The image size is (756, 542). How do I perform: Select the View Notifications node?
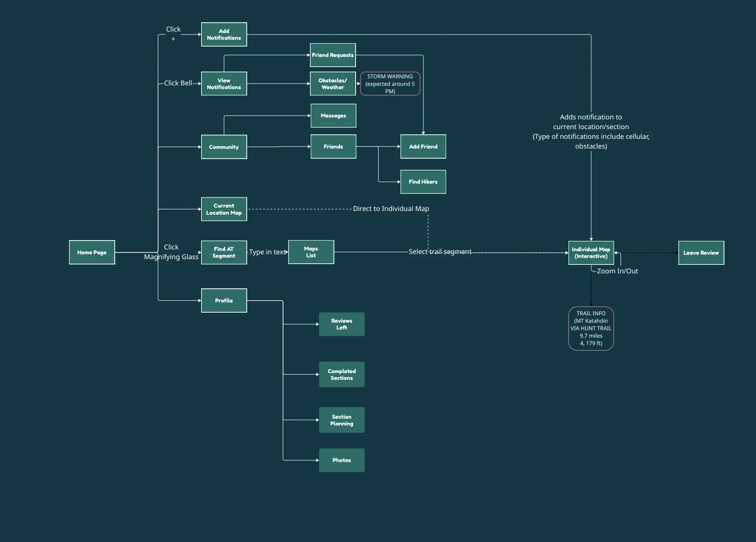point(224,84)
